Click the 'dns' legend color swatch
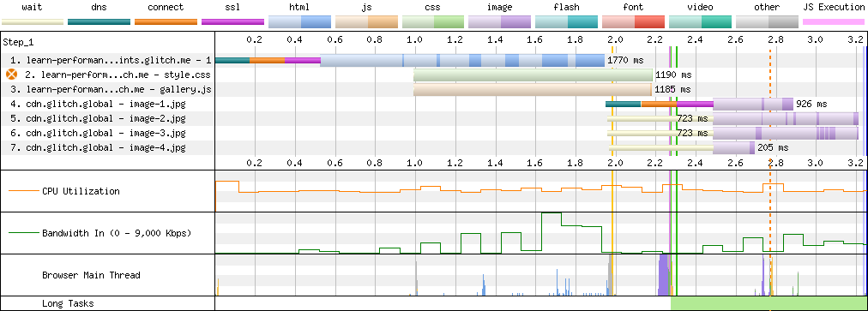Viewport: 868px width, 311px height. pyautogui.click(x=99, y=22)
